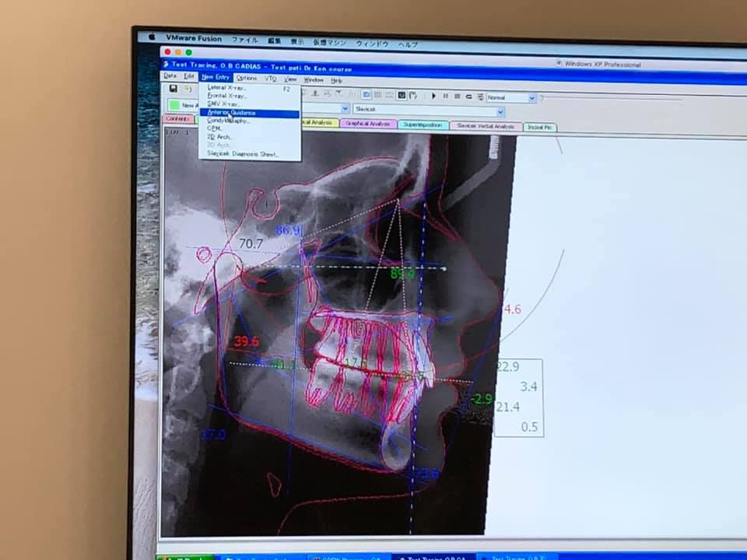Switch to the Graphical Analysis tab
Viewport: 747px width, 560px height.
368,124
